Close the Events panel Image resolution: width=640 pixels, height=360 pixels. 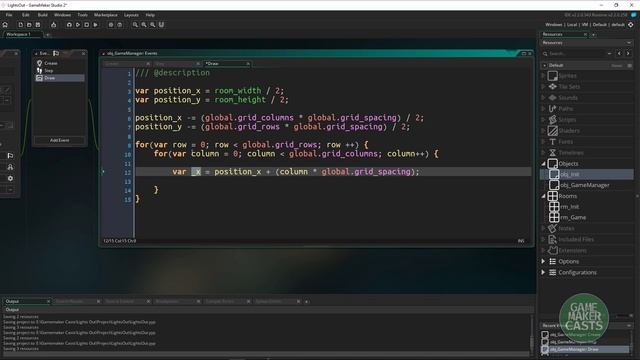tap(83, 53)
